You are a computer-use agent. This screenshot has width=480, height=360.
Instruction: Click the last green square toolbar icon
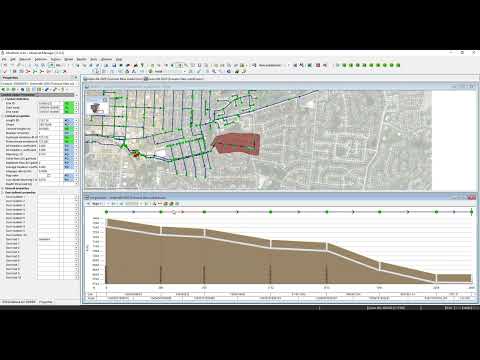398,65
